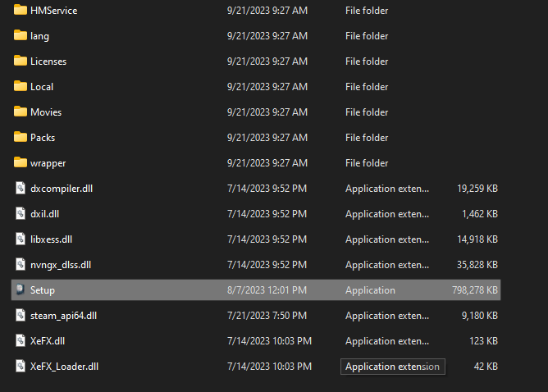Select the Setup application icon
The image size is (548, 392).
tap(21, 289)
